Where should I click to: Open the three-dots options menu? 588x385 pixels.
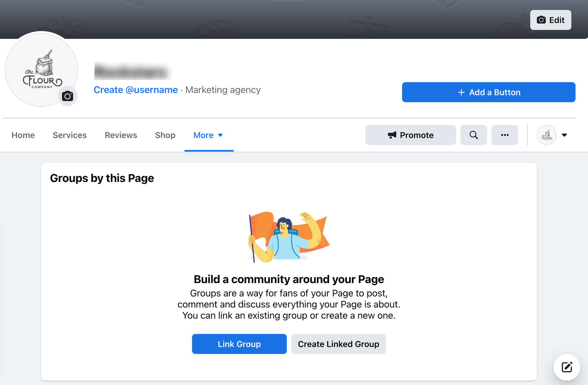click(x=504, y=135)
